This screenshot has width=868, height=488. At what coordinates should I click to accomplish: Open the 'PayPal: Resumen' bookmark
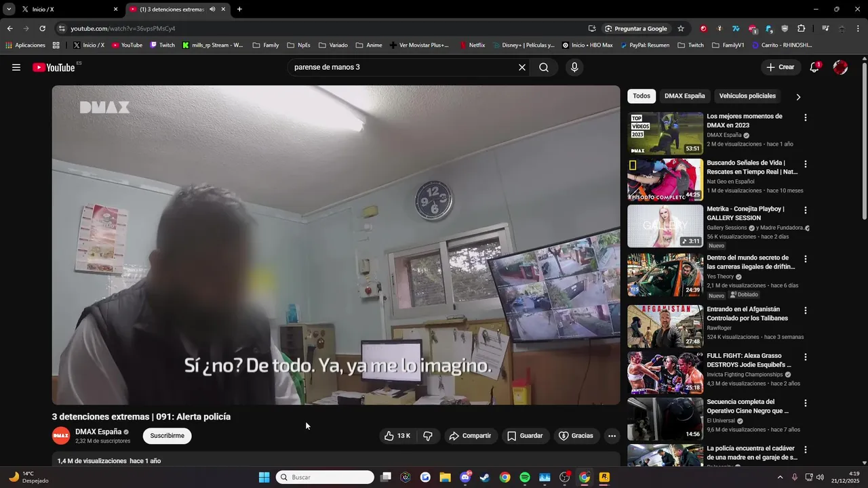(x=644, y=45)
